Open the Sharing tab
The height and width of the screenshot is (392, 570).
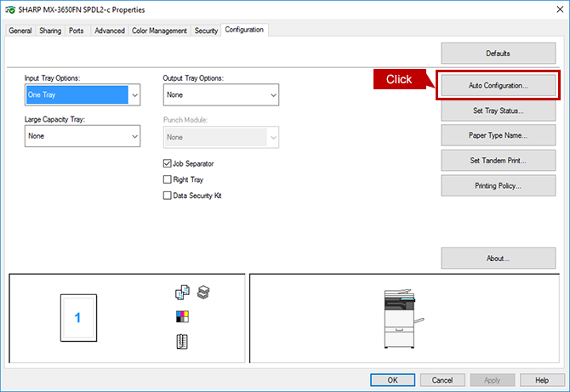(50, 31)
